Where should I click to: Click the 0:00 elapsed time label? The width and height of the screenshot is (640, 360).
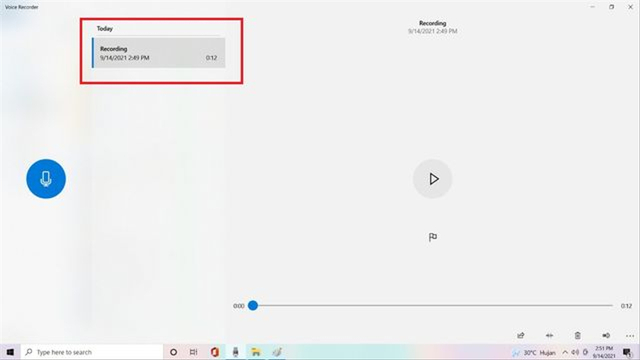pos(239,306)
